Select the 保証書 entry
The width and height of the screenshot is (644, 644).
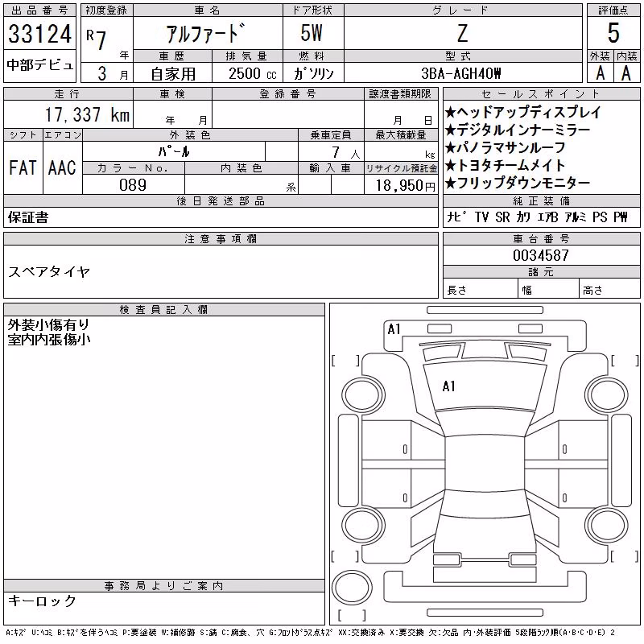pyautogui.click(x=28, y=217)
